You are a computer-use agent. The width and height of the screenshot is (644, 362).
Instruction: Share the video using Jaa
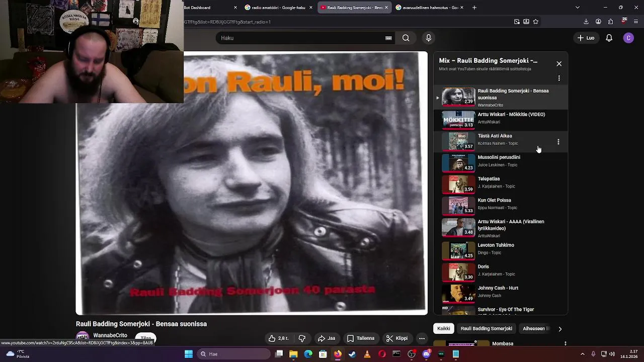(x=327, y=338)
